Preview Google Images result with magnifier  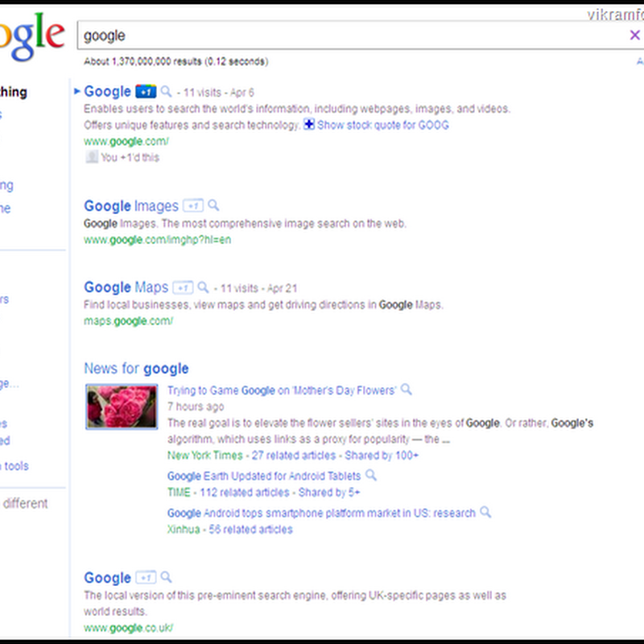pyautogui.click(x=213, y=205)
